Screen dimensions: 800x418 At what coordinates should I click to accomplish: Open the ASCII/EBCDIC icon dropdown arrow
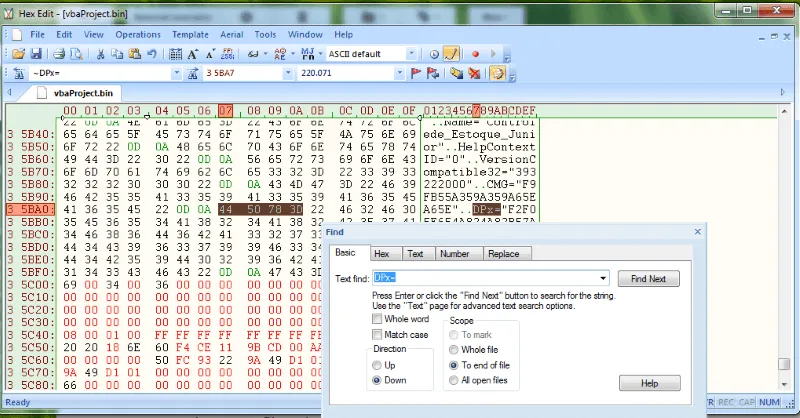(x=293, y=54)
